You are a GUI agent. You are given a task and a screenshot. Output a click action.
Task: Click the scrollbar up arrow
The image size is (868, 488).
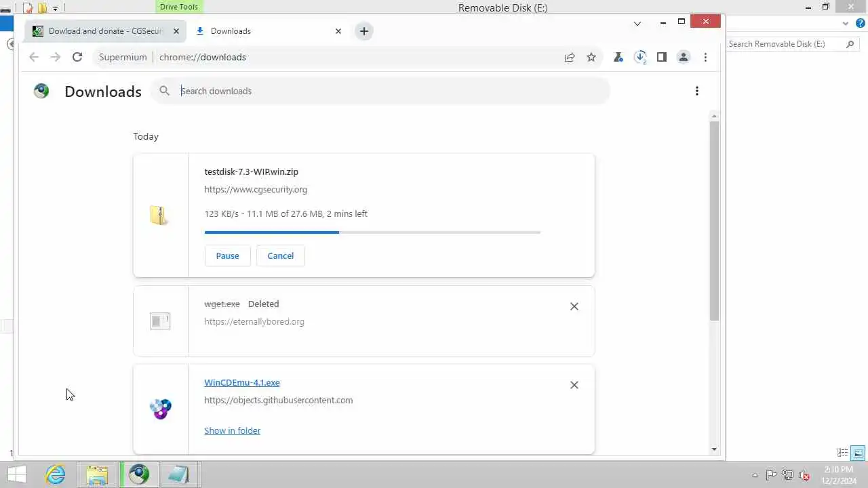[714, 117]
